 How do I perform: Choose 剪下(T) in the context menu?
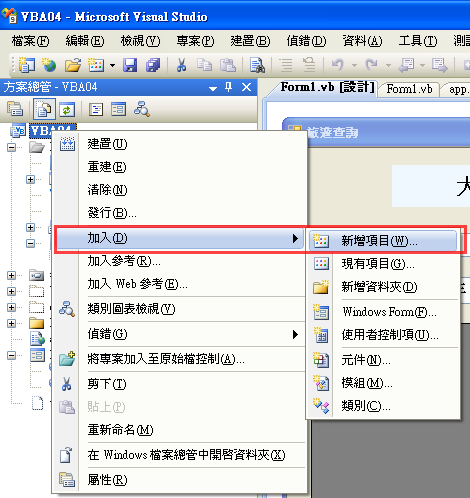point(180,384)
